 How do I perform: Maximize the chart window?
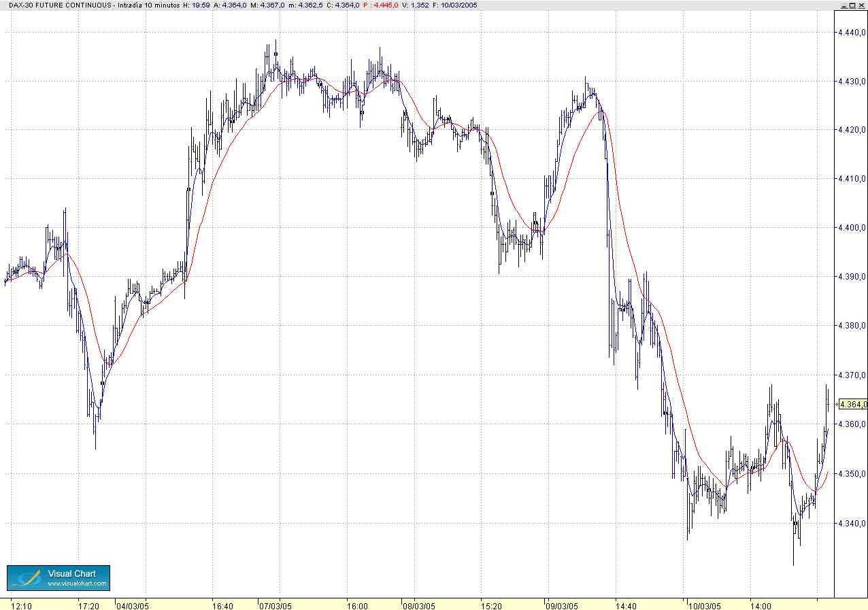(852, 4)
